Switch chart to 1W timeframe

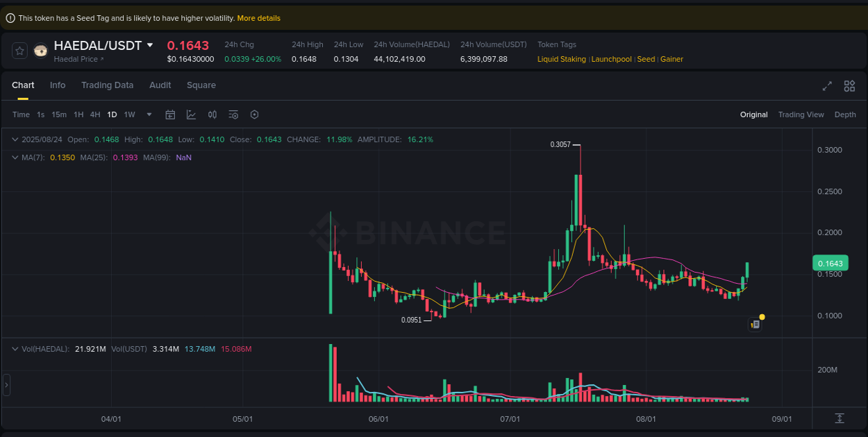[x=129, y=114]
